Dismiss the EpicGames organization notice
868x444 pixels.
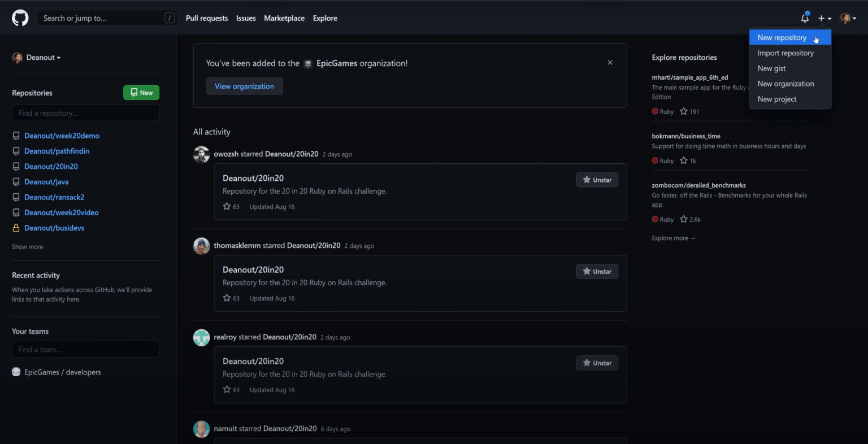610,63
